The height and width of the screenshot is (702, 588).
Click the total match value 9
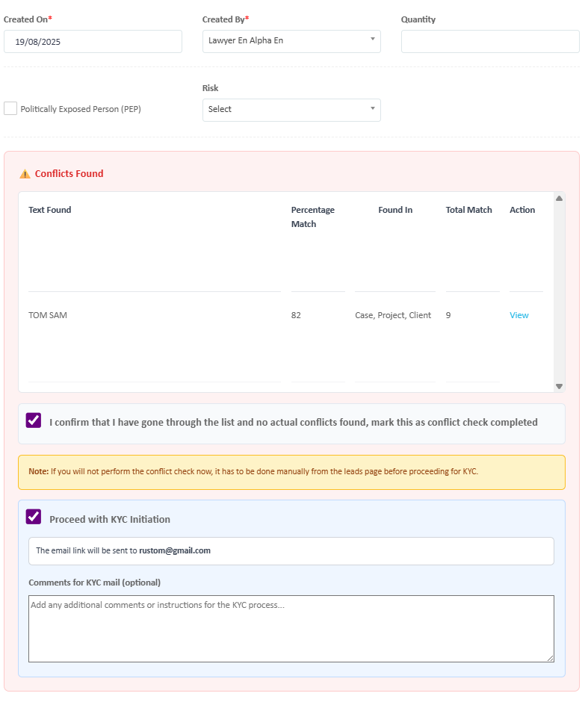click(x=448, y=315)
